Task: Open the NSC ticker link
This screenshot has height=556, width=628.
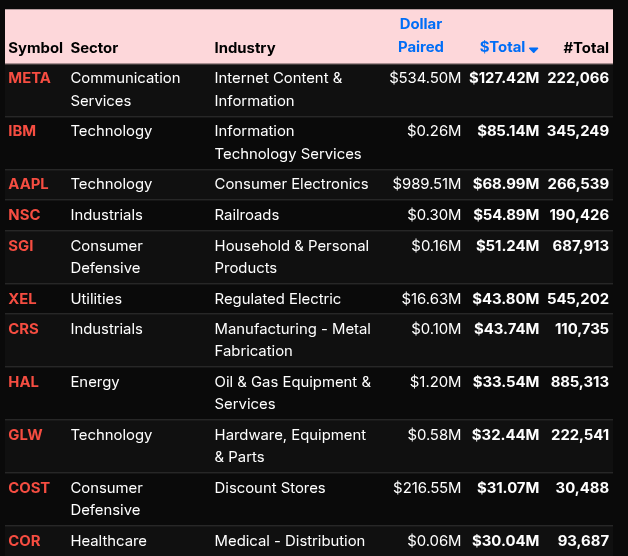Action: [25, 215]
